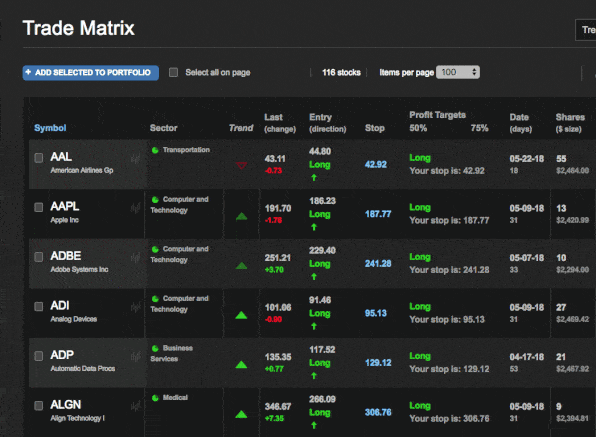Click the Stop column header
The image size is (596, 437).
(375, 128)
